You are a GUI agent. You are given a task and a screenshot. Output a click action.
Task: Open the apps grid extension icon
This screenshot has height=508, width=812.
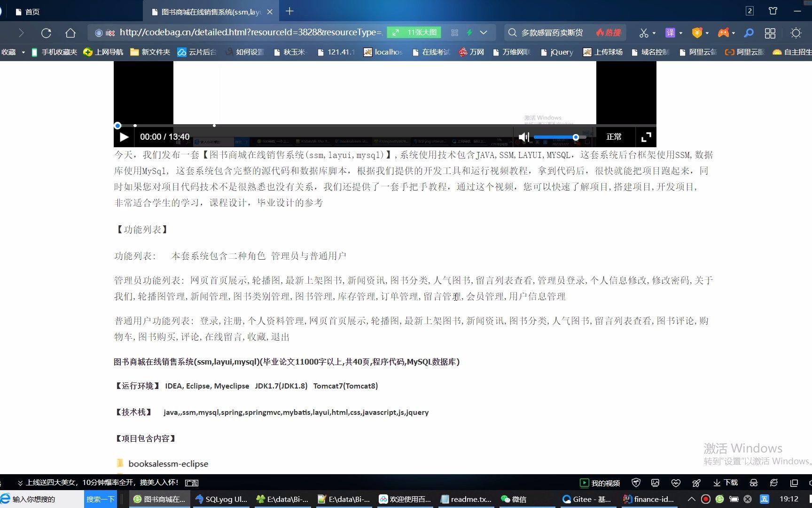click(770, 33)
